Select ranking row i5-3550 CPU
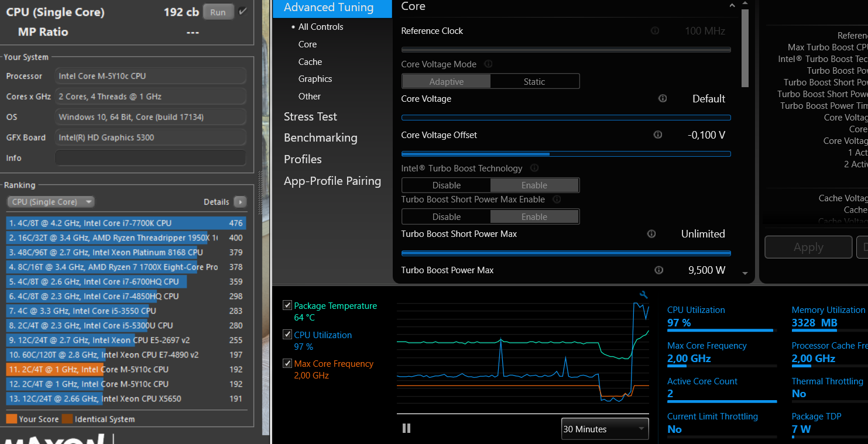 pyautogui.click(x=126, y=311)
